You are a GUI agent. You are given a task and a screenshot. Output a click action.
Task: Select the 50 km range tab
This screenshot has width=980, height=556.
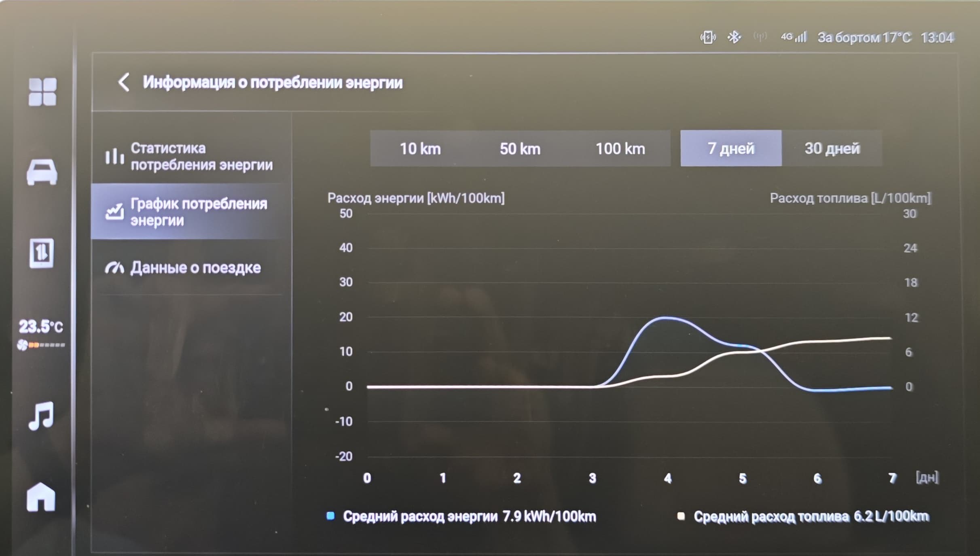[520, 149]
